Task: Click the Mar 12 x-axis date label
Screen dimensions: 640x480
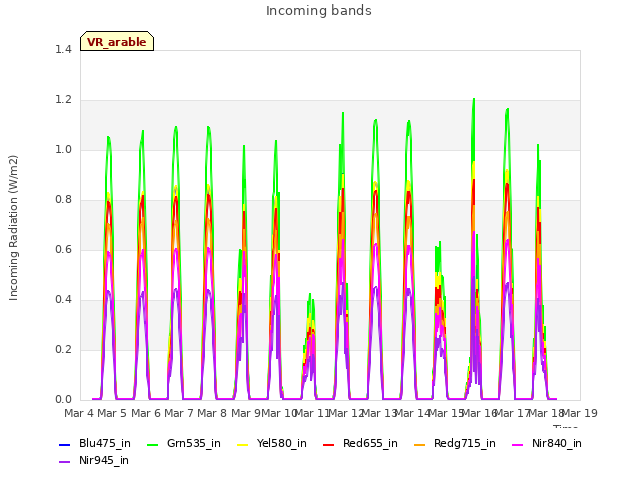Action: pos(346,413)
